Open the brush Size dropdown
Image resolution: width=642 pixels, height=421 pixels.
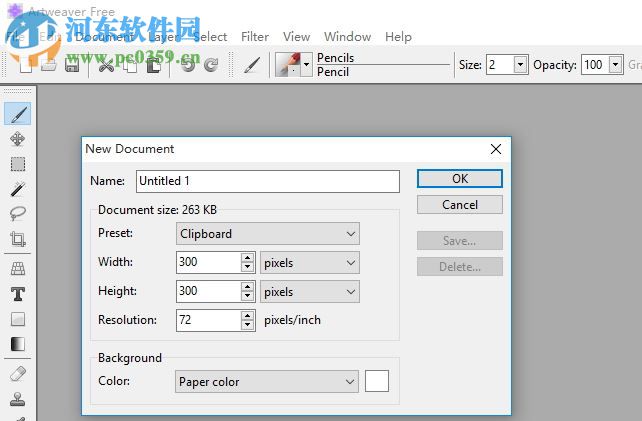pos(520,64)
